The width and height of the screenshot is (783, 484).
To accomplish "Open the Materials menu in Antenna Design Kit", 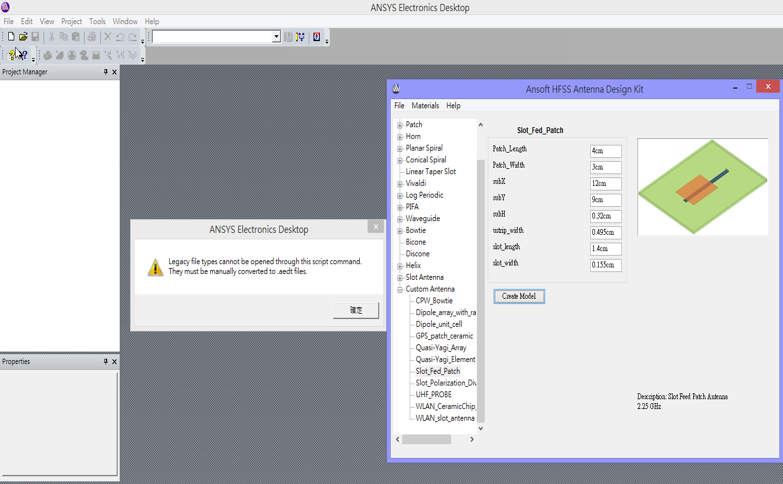I will pos(425,105).
